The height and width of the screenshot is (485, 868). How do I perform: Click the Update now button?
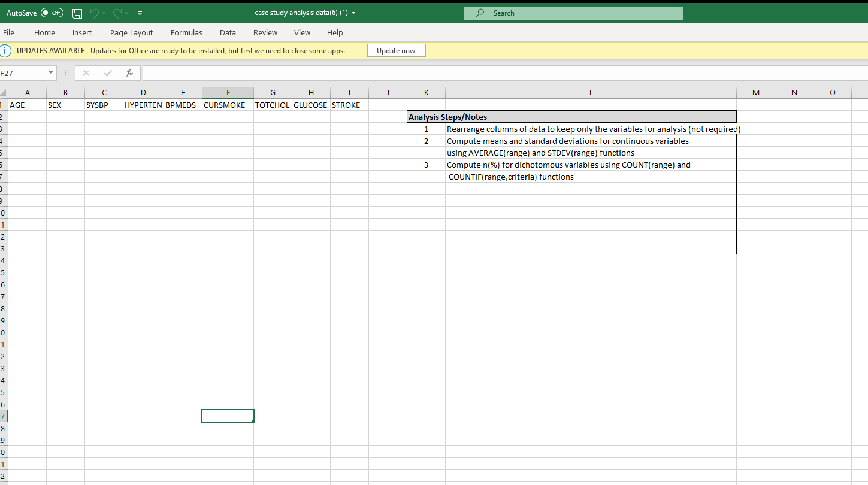[396, 51]
